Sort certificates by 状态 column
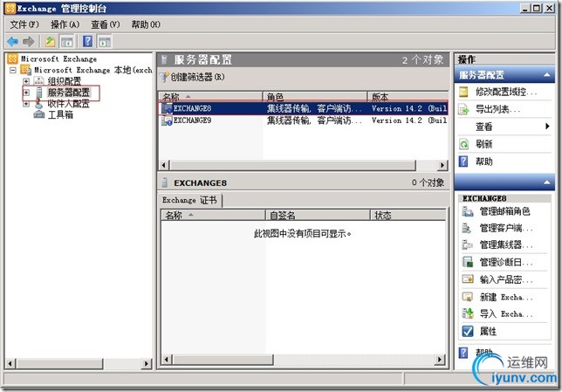This screenshot has width=562, height=392. 408,215
